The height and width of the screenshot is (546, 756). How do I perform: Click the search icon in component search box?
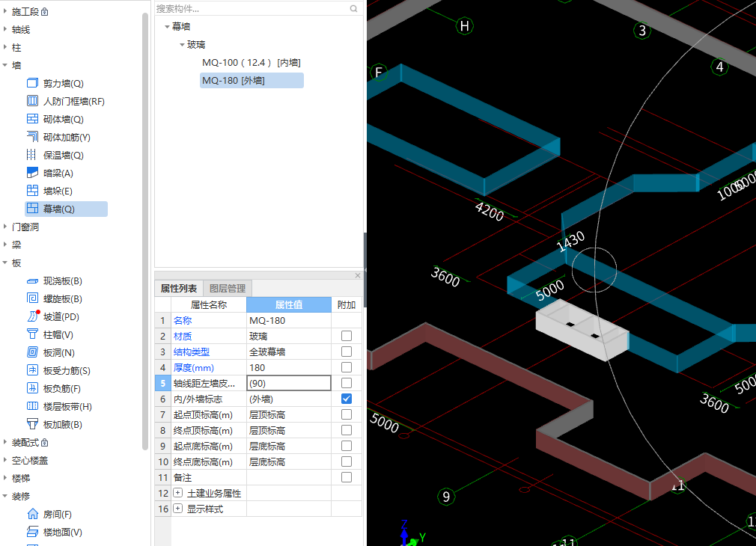(x=353, y=9)
